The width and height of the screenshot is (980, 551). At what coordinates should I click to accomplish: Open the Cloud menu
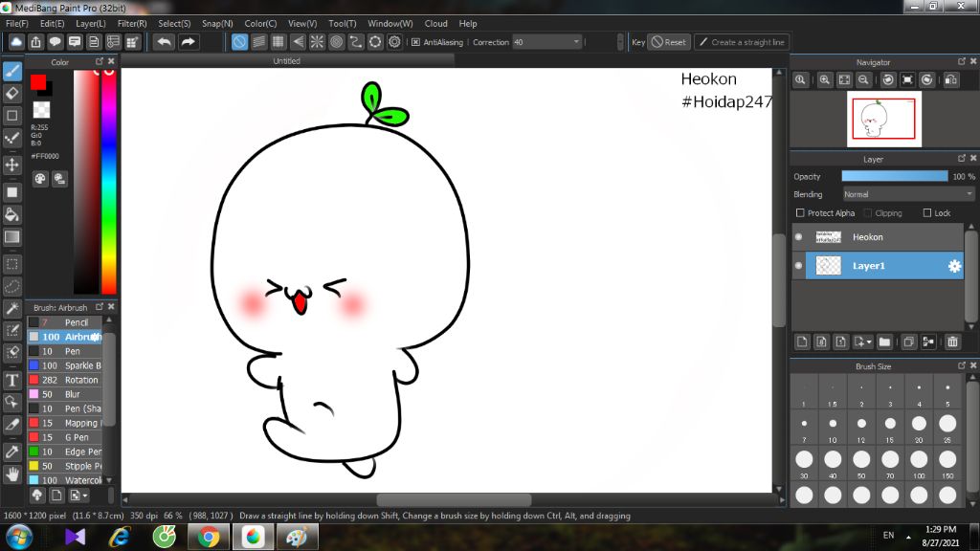[435, 23]
